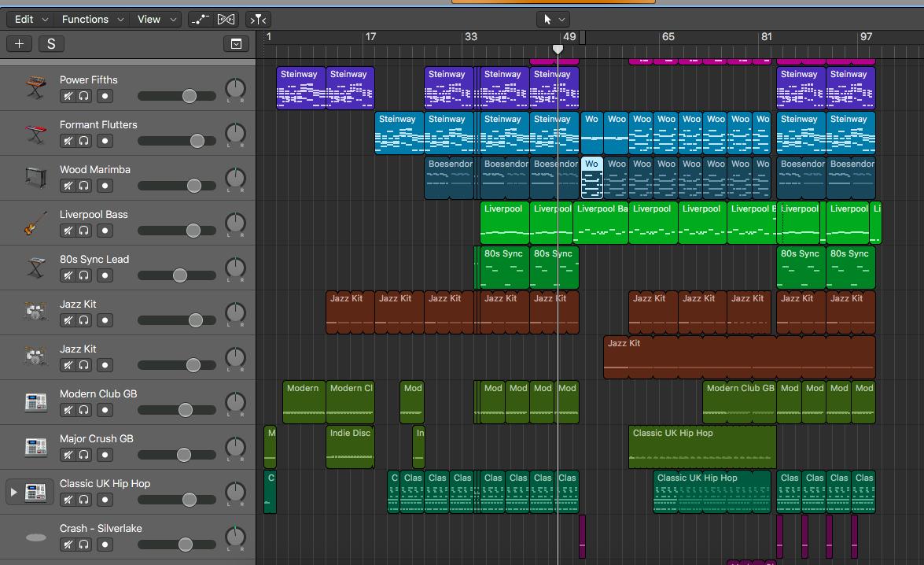Solo the Wood Marimba track
The image size is (924, 565).
[x=84, y=186]
